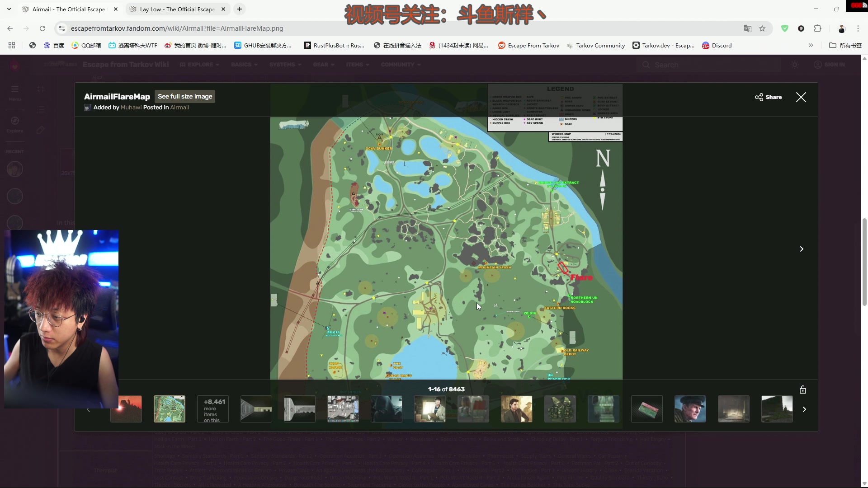Open the Chrome profile avatar
The image size is (868, 488).
[842, 28]
